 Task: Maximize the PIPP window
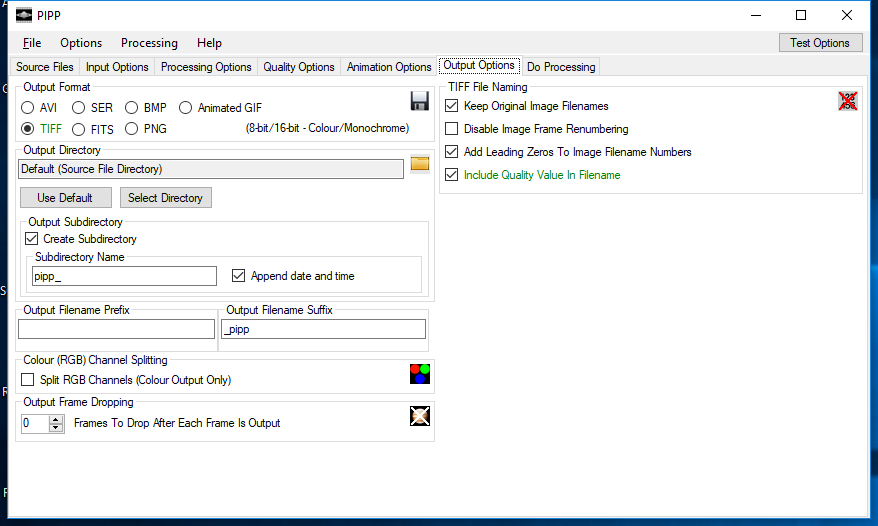pos(801,15)
